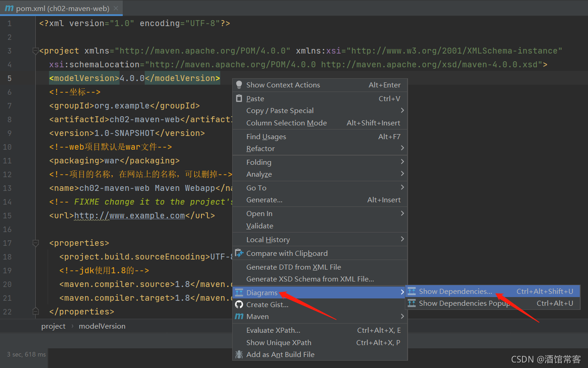Click the comment <!--jdk使用1.8的-->
The width and height of the screenshot is (588, 368).
coord(104,271)
